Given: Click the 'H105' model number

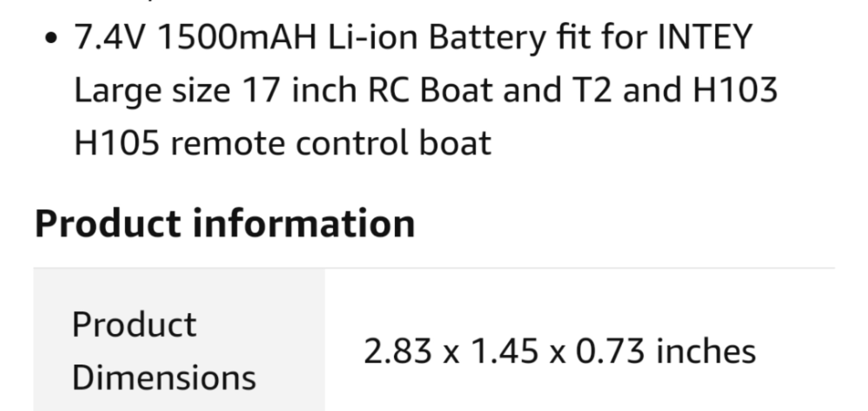Looking at the screenshot, I should (117, 143).
